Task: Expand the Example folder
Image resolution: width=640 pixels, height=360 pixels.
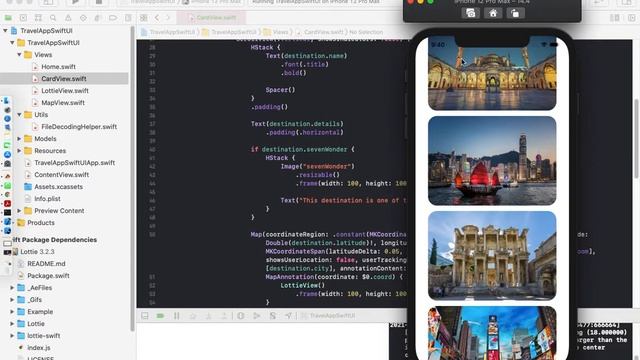Action: click(x=12, y=312)
